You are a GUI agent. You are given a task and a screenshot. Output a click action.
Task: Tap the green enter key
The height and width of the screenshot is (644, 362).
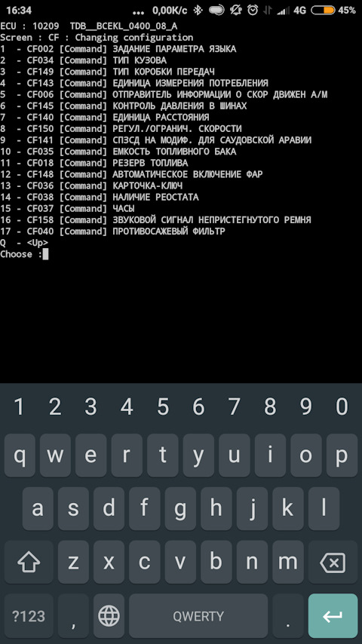(x=333, y=615)
